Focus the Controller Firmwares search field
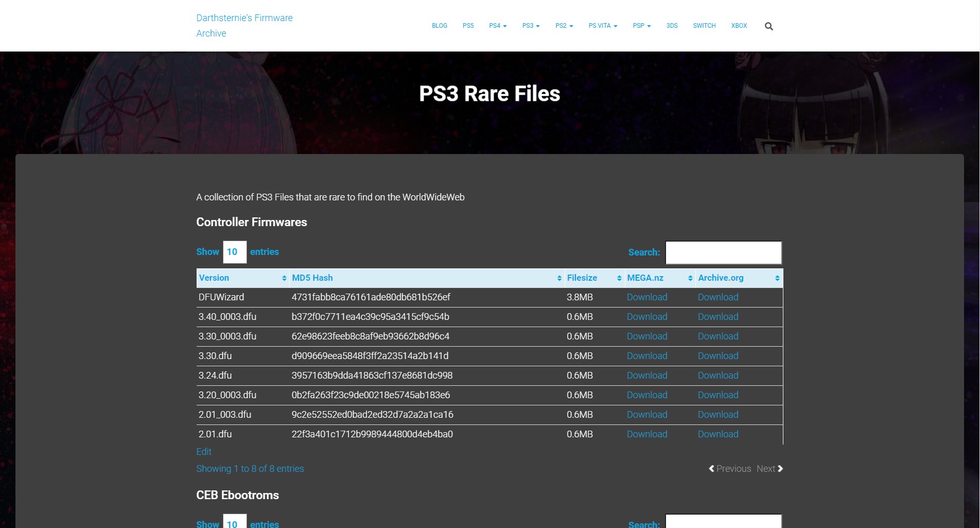This screenshot has height=528, width=980. tap(724, 252)
